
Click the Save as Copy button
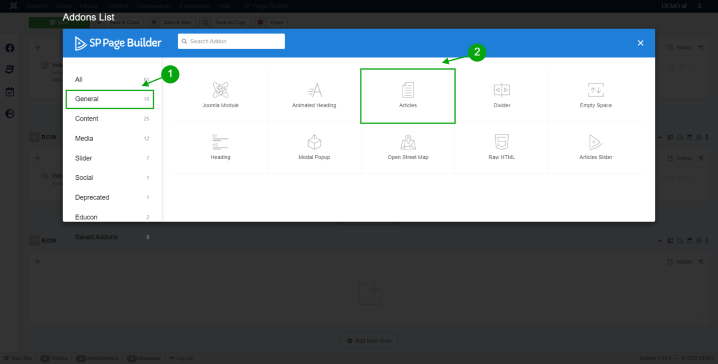pos(225,22)
